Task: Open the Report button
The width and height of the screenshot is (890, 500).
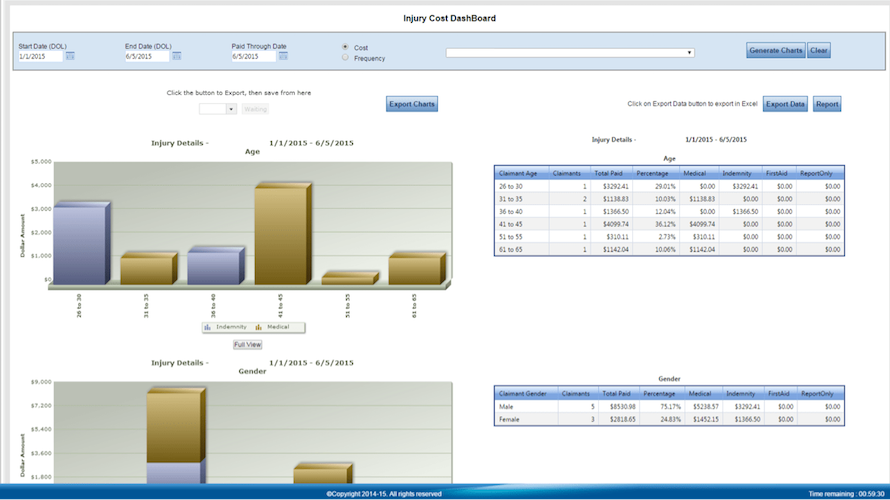Action: click(827, 104)
